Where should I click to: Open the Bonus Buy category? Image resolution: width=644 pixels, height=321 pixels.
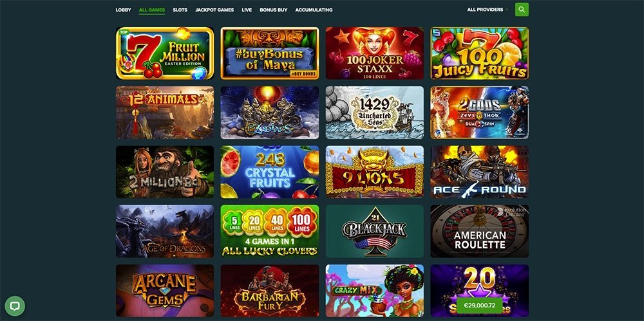pos(274,10)
